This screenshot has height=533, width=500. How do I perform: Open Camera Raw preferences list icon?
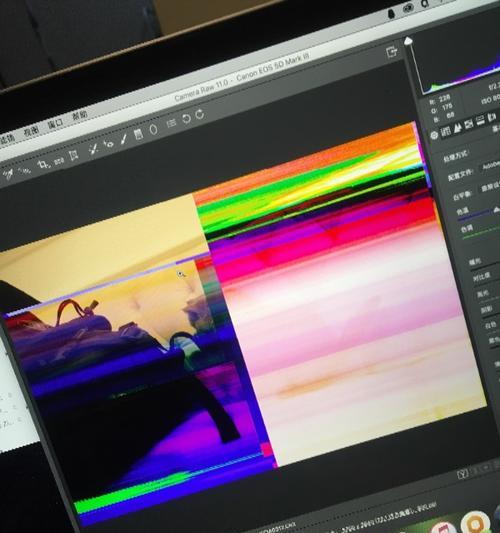coord(171,123)
